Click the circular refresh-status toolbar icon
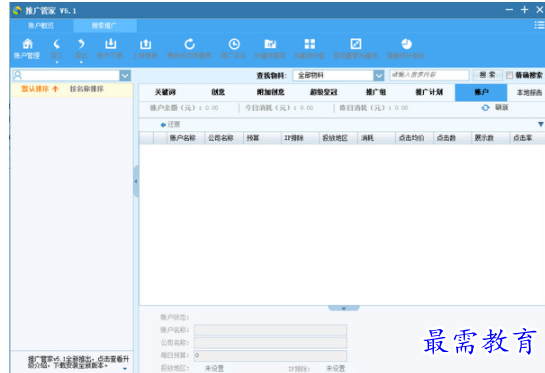Screen dimensions: 545x373 coord(189,44)
